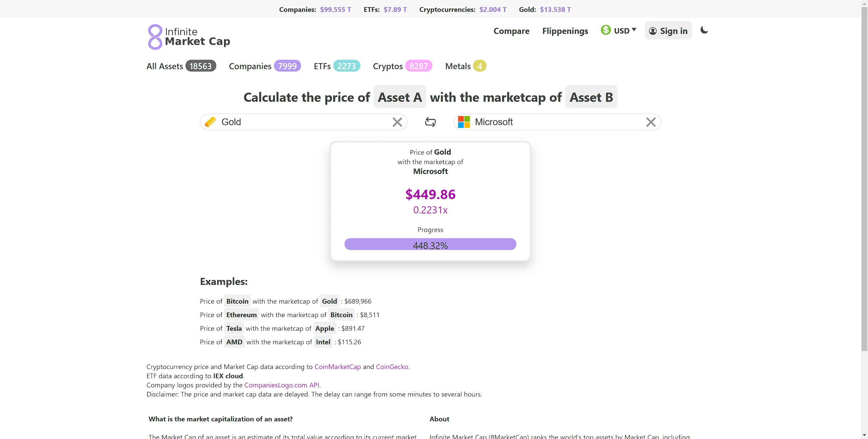Open the Compare page

pos(511,31)
